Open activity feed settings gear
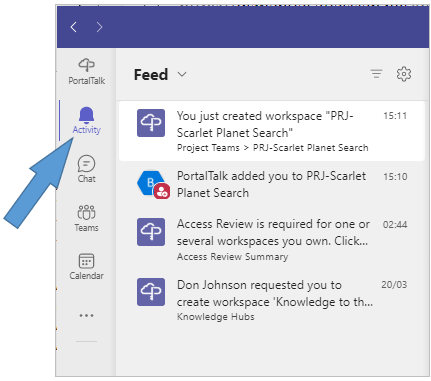Screen dimensions: 431x381 tap(404, 74)
